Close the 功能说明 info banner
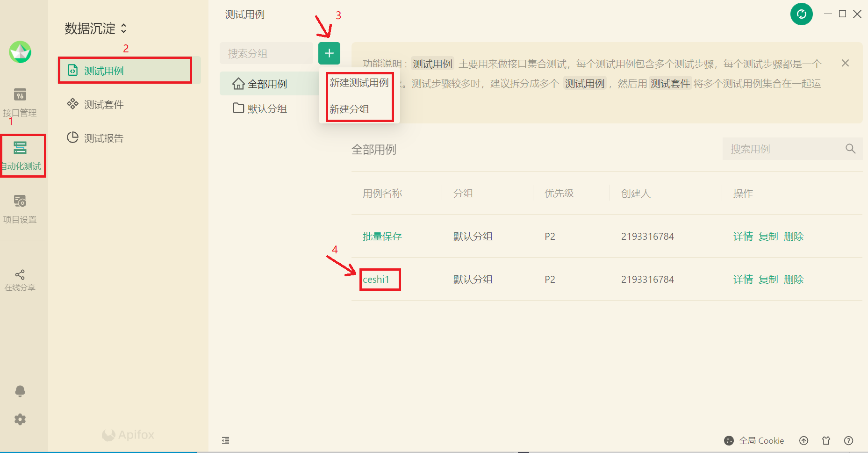This screenshot has height=453, width=868. tap(845, 63)
